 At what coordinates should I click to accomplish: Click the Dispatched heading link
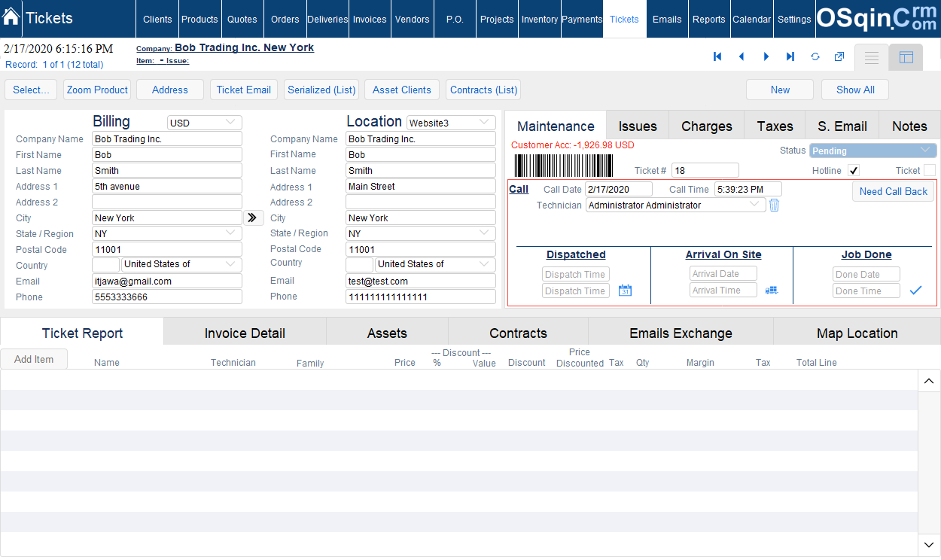tap(576, 254)
